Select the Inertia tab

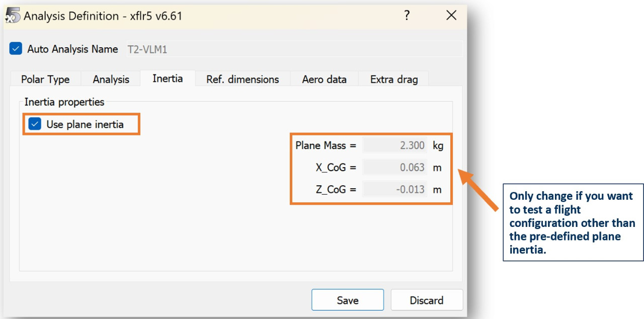168,78
